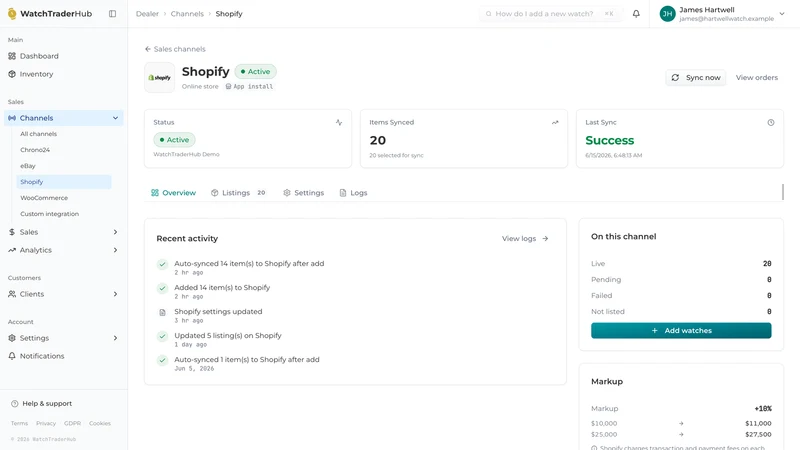Open Custom integration channel
Viewport: 800px width, 450px height.
(49, 214)
